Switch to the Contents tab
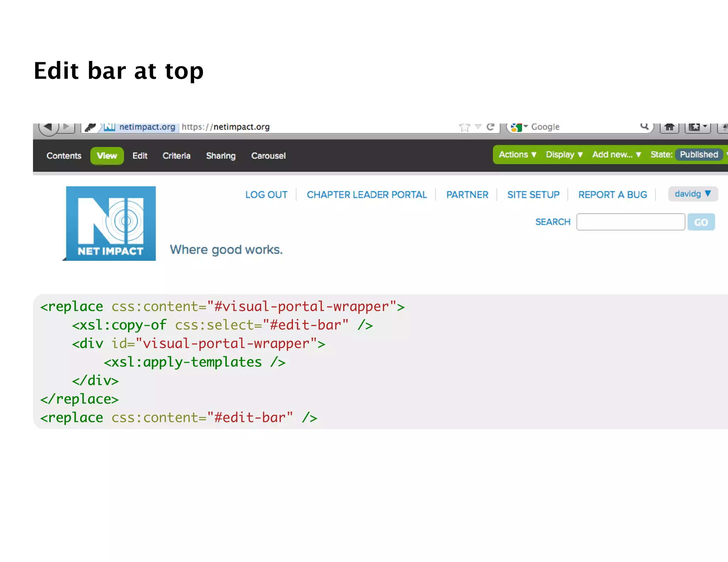This screenshot has width=728, height=562. (64, 156)
